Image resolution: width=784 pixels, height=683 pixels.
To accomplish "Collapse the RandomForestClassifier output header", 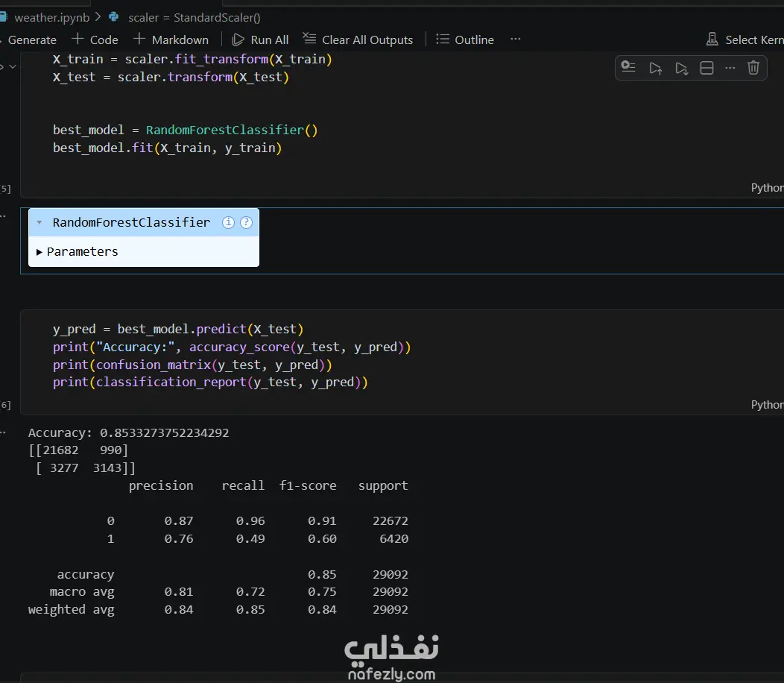I will click(x=39, y=222).
